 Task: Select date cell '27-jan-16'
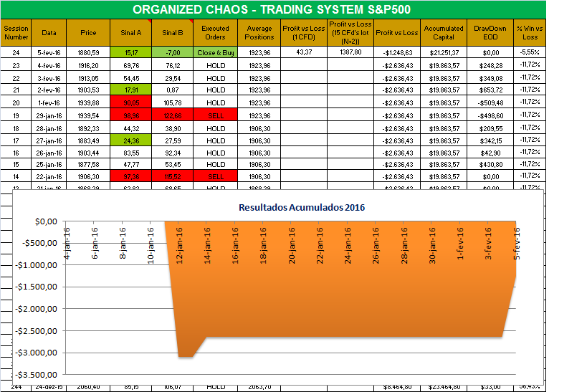pyautogui.click(x=49, y=140)
